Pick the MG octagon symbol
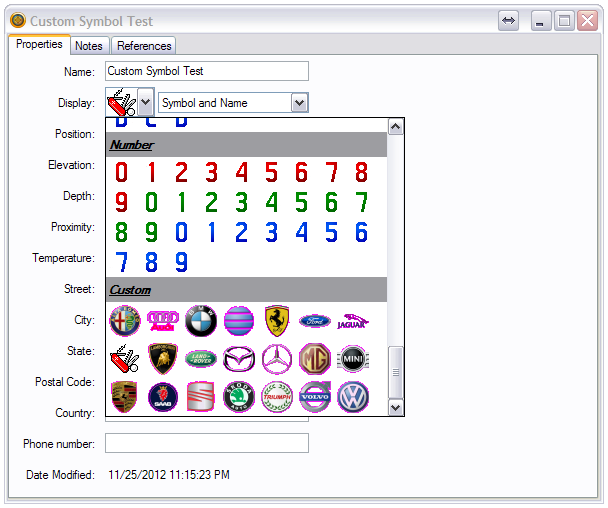608x508 pixels. 315,359
